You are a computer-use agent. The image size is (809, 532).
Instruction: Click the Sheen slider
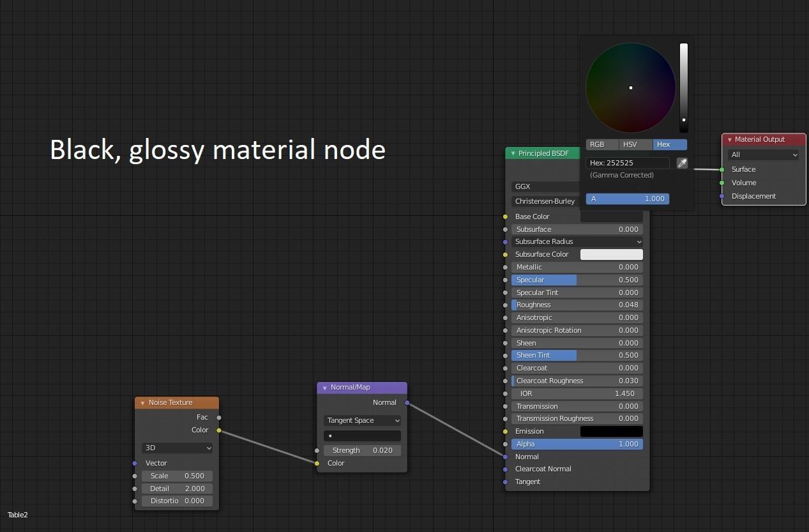click(577, 343)
